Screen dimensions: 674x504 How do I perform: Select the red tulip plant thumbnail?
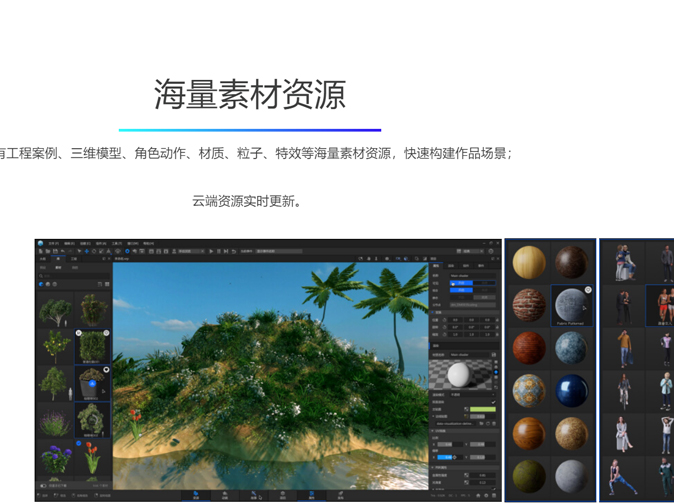click(91, 456)
